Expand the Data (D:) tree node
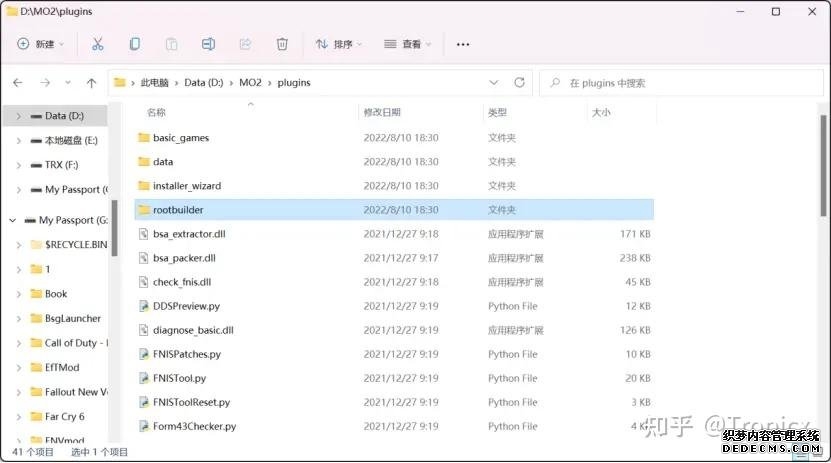Viewport: 831px width, 463px height. (x=18, y=117)
